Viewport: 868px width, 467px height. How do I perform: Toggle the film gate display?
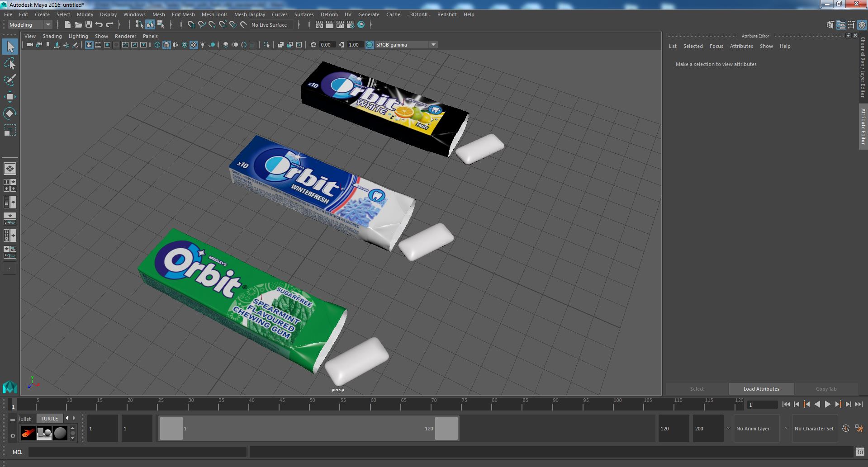tap(98, 45)
